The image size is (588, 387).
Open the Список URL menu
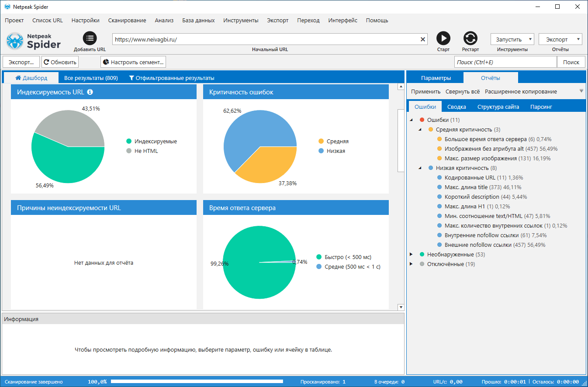(x=48, y=21)
